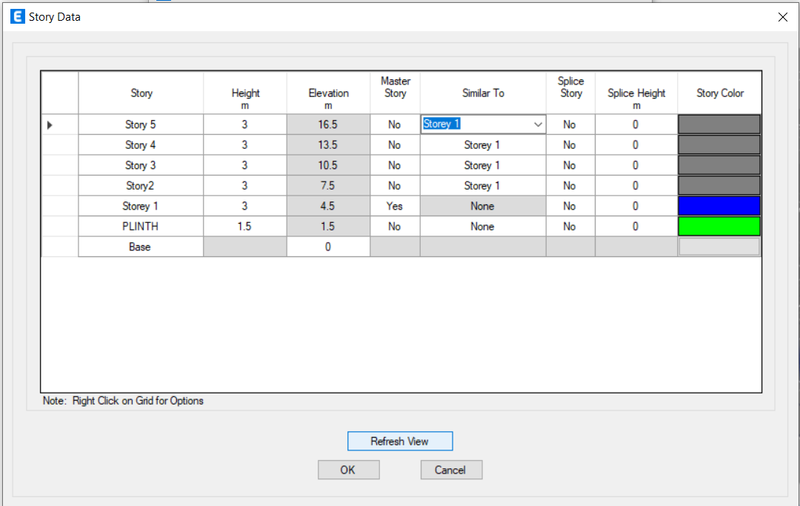Pick the gray color swatch for Story 5
This screenshot has height=506, width=800.
pyautogui.click(x=719, y=124)
